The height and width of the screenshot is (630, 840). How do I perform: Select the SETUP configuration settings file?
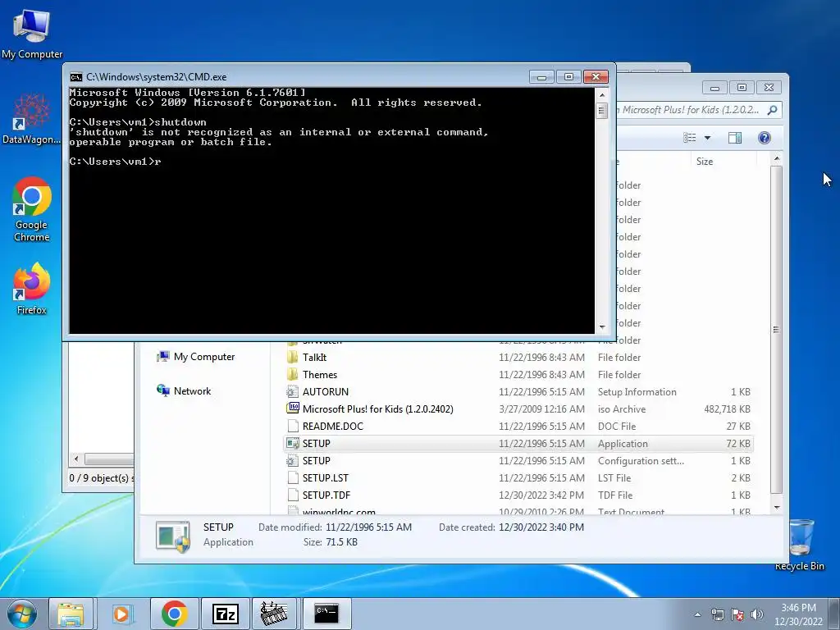point(518,461)
